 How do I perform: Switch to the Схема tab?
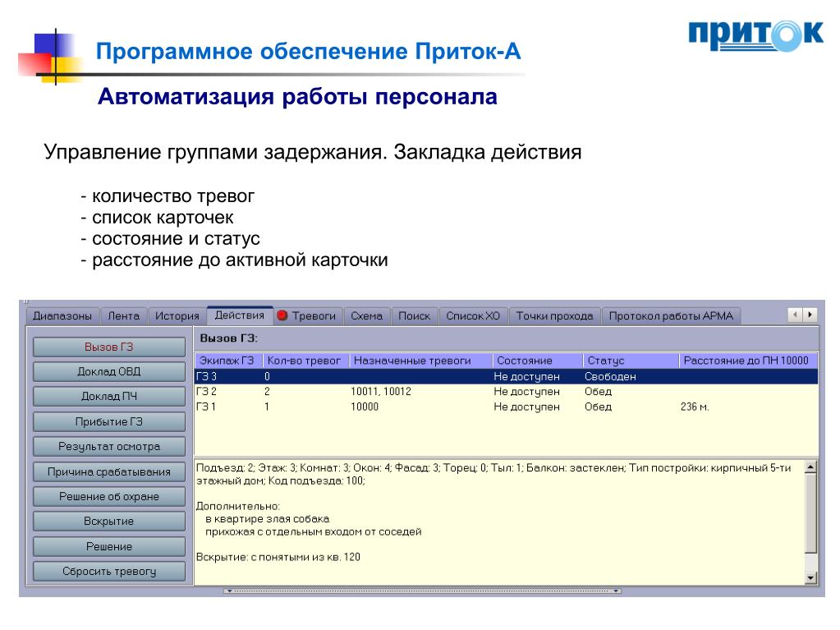click(366, 316)
